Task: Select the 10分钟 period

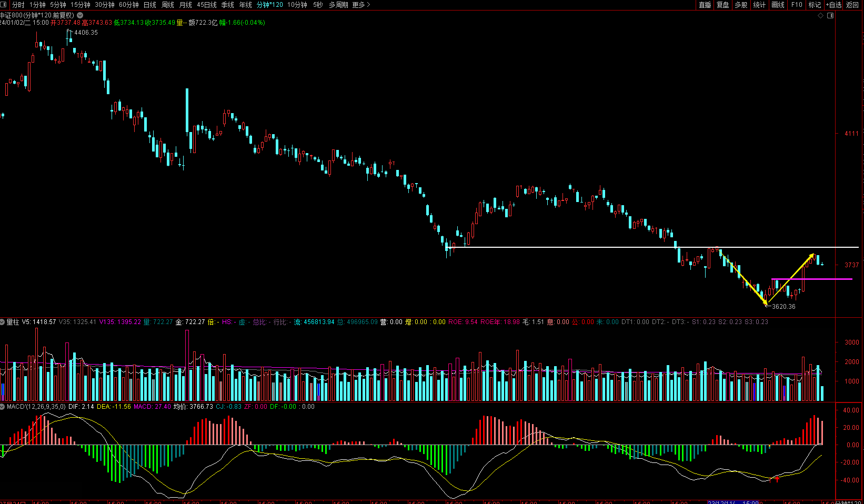Action: [x=297, y=5]
